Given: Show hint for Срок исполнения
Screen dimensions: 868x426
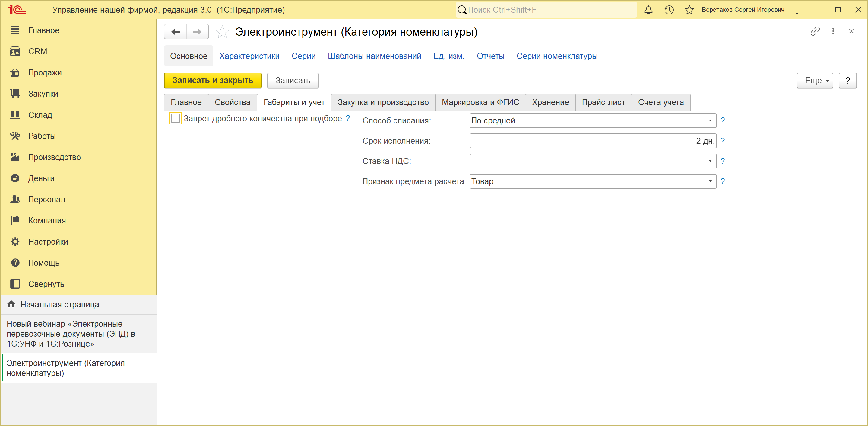Looking at the screenshot, I should (x=722, y=141).
